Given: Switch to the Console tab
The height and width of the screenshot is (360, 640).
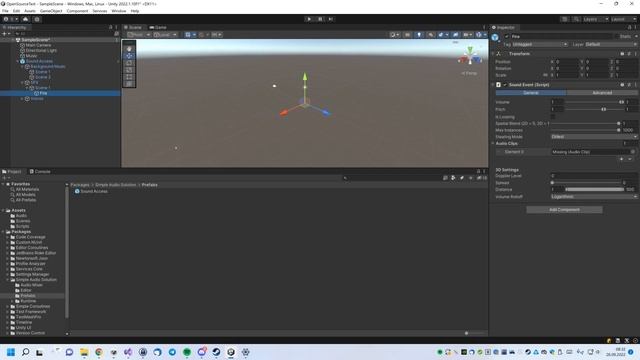Looking at the screenshot, I should pos(40,171).
